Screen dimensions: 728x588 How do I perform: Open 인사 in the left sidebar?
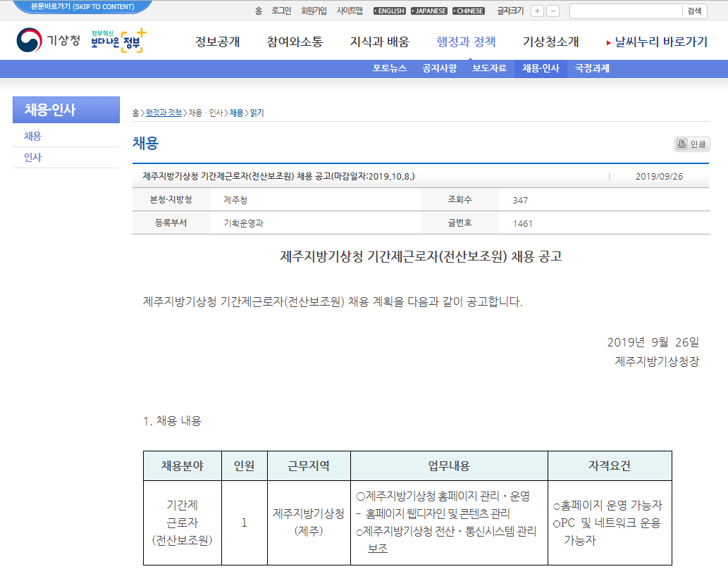pos(33,158)
